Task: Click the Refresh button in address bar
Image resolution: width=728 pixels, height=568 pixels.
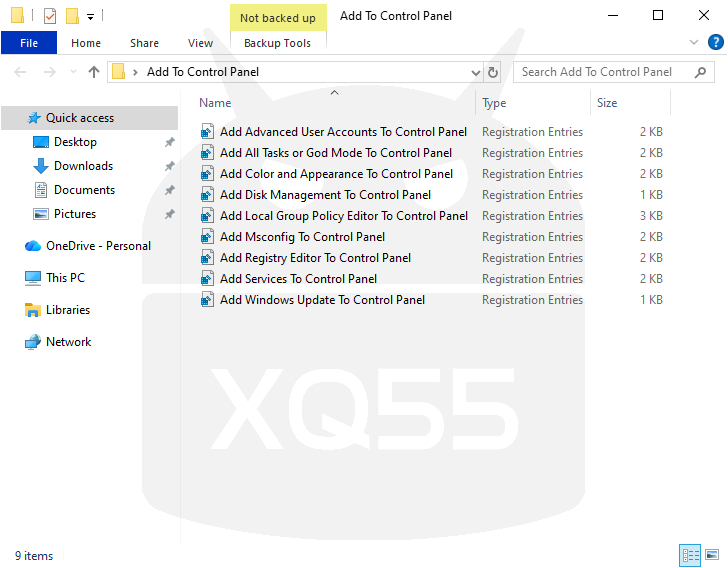Action: 492,72
